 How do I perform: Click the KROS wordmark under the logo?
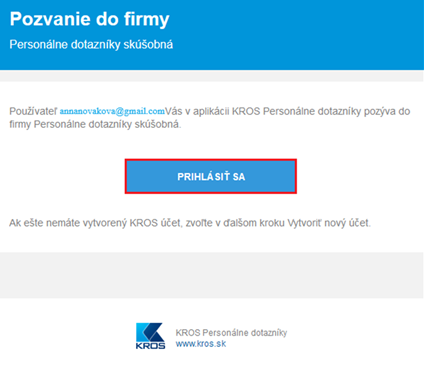[150, 346]
